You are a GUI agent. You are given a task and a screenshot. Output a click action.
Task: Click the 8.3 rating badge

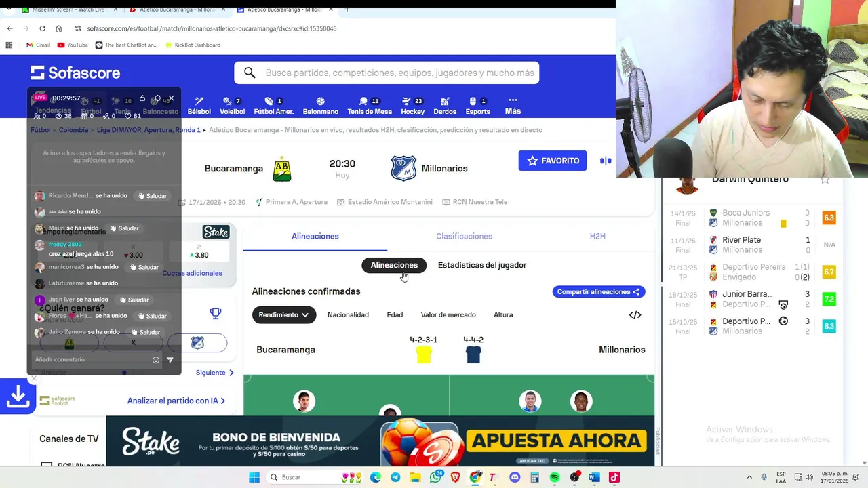(829, 326)
